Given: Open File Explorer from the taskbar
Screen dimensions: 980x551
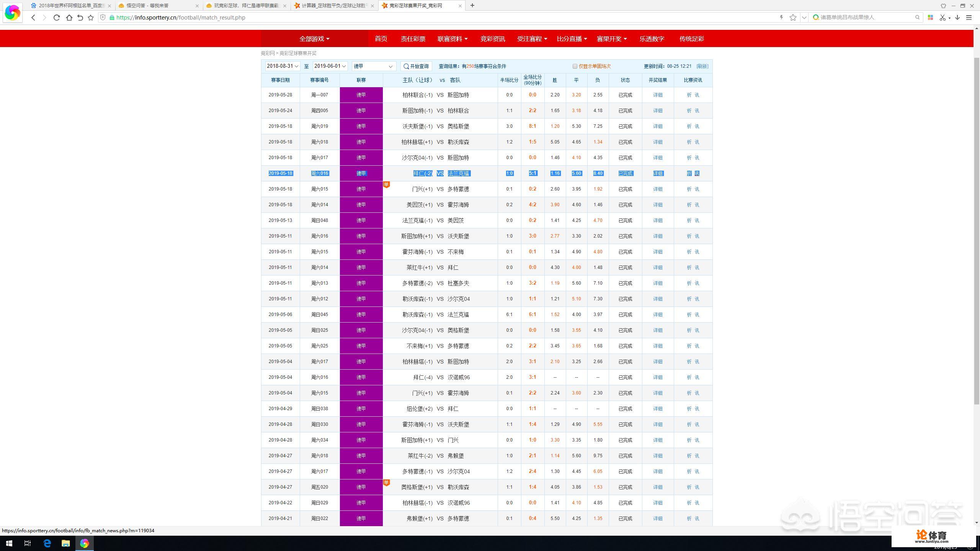Looking at the screenshot, I should (x=66, y=543).
